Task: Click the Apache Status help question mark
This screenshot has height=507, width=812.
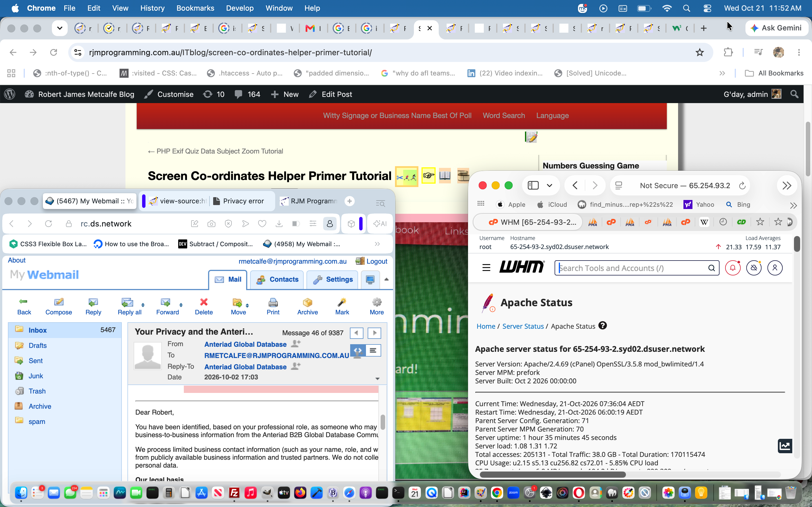Action: coord(603,326)
